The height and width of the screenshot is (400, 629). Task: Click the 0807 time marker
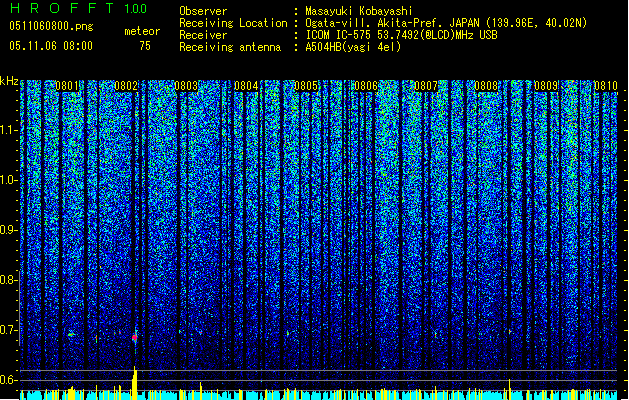(426, 86)
